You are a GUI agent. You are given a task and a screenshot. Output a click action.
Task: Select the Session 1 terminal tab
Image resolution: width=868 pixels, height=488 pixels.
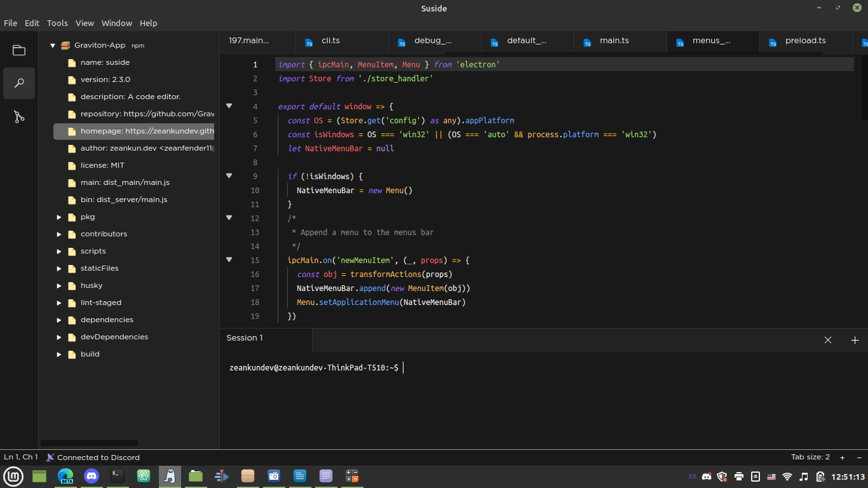pyautogui.click(x=244, y=337)
